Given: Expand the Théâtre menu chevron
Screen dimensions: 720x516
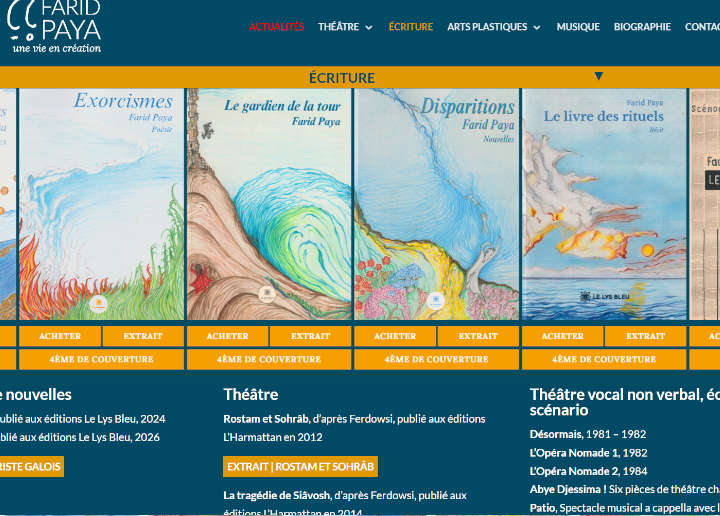Looking at the screenshot, I should click(x=369, y=28).
